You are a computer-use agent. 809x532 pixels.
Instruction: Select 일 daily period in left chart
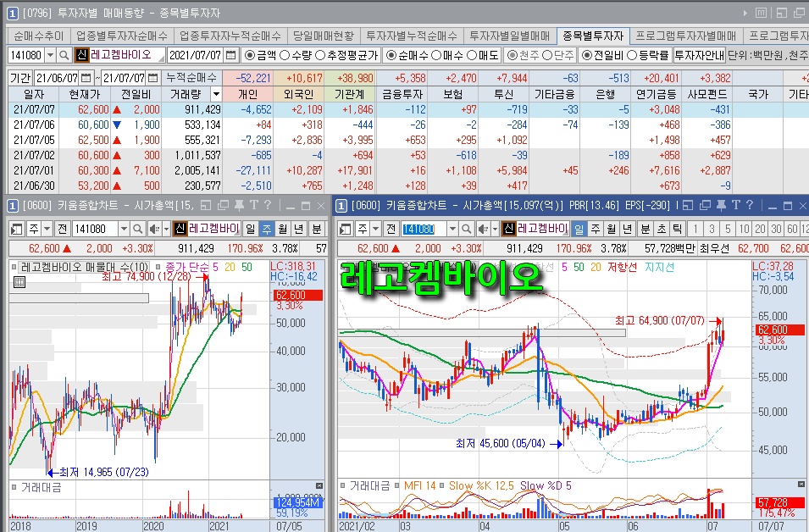250,229
